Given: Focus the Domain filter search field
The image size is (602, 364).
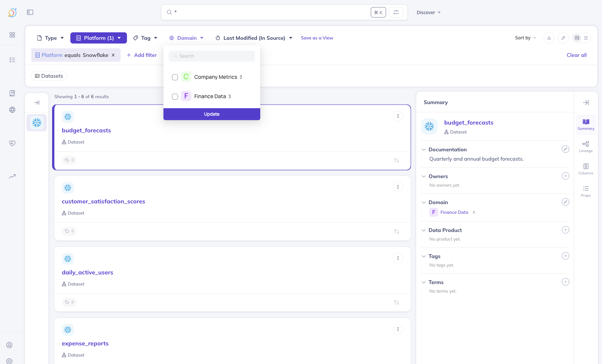Looking at the screenshot, I should [212, 56].
